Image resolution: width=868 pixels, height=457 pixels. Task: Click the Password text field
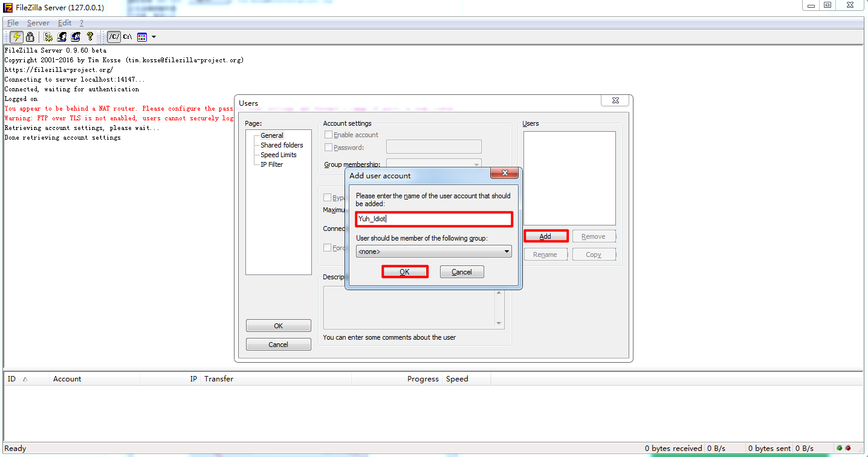(434, 147)
